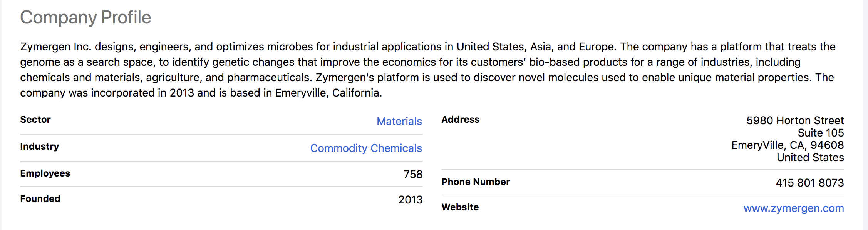Click 'Emeryville, California' ending the description
The width and height of the screenshot is (868, 230).
click(x=327, y=93)
